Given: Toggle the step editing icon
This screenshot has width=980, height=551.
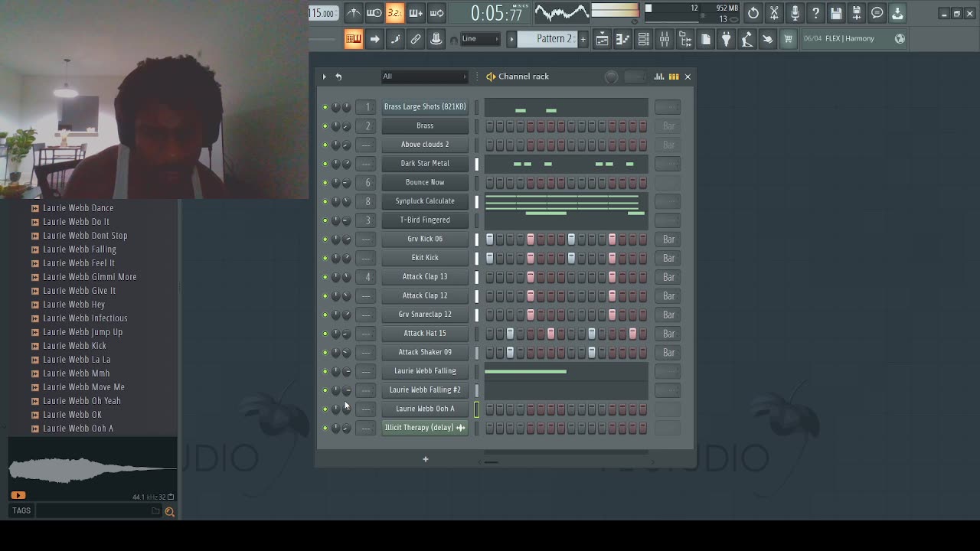Looking at the screenshot, I should click(395, 39).
